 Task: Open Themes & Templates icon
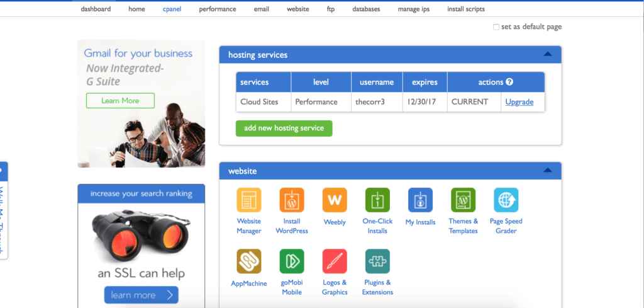point(463,200)
